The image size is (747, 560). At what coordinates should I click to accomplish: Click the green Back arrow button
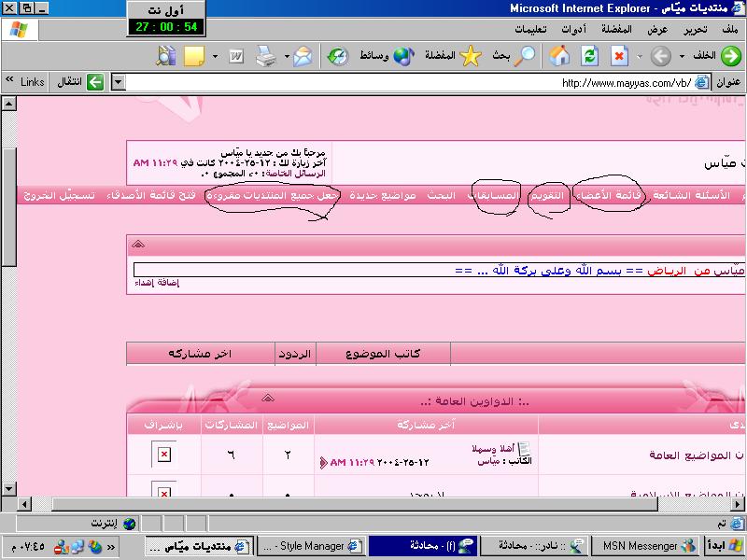730,56
